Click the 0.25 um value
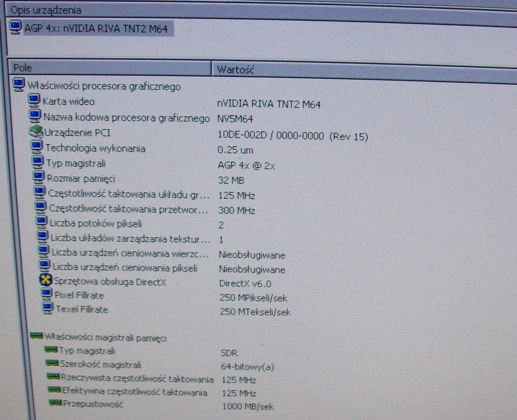This screenshot has width=517, height=420. [x=235, y=150]
